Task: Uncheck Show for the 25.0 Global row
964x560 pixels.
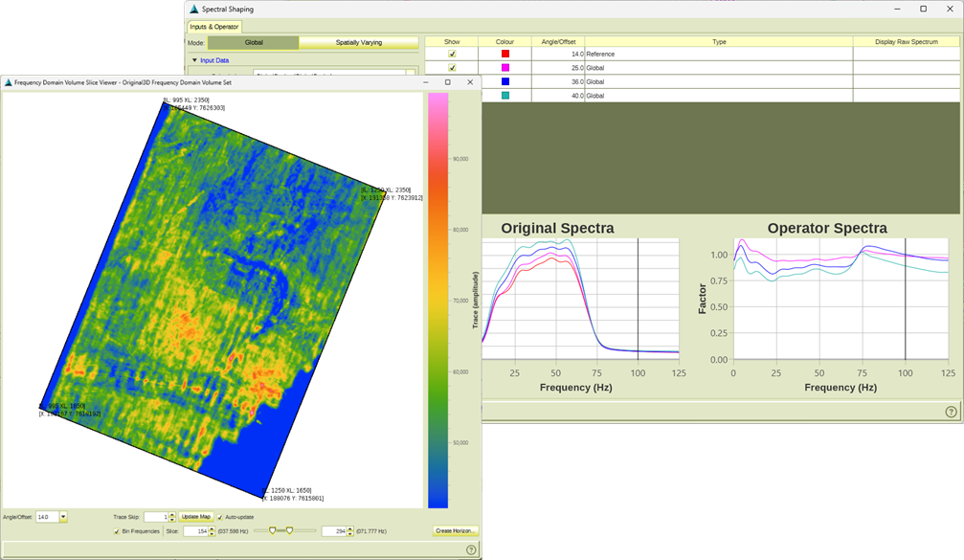Action: (452, 68)
